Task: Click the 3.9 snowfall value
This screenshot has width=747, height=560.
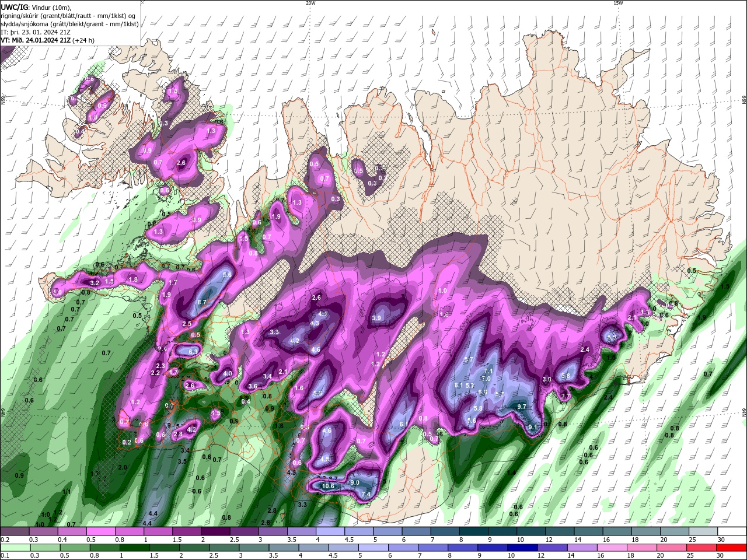Action: [376, 318]
